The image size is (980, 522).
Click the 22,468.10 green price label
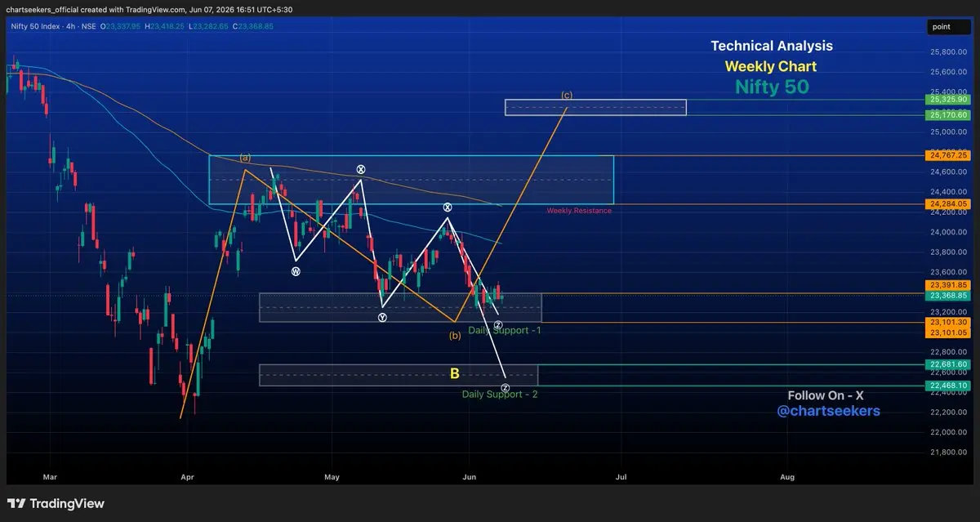(949, 386)
